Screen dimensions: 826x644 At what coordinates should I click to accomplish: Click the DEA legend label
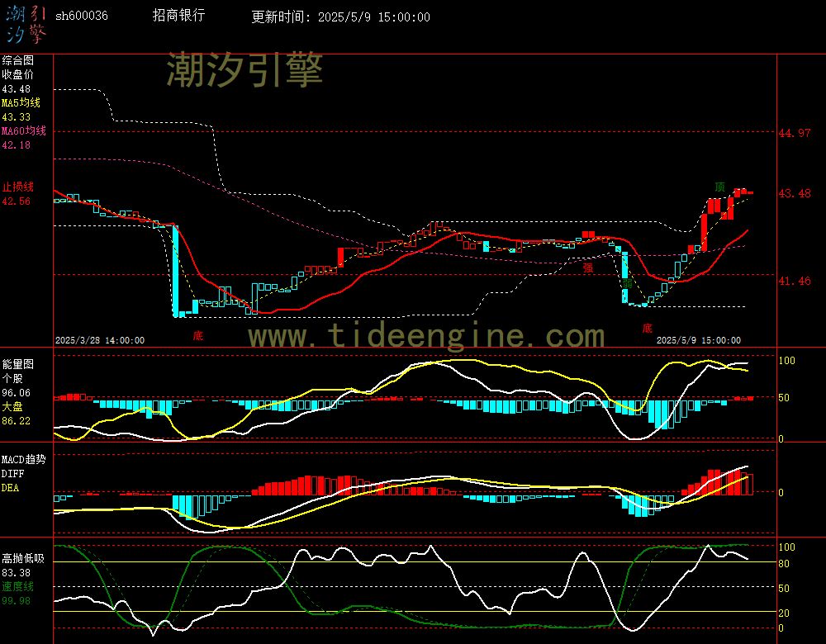coord(10,488)
